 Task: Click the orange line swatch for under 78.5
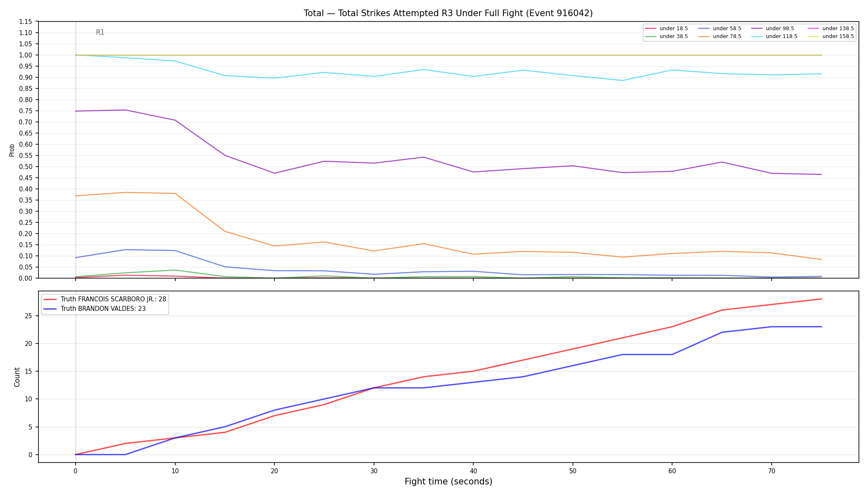click(x=704, y=36)
